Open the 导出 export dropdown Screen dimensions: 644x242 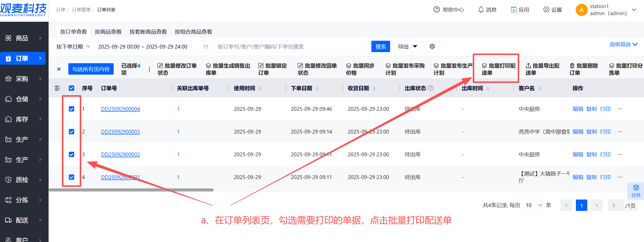click(x=408, y=47)
